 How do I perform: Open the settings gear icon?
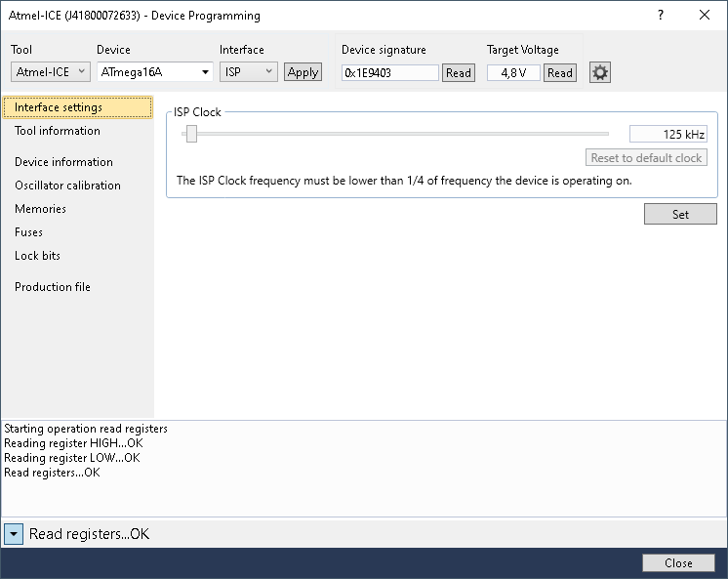(x=600, y=73)
